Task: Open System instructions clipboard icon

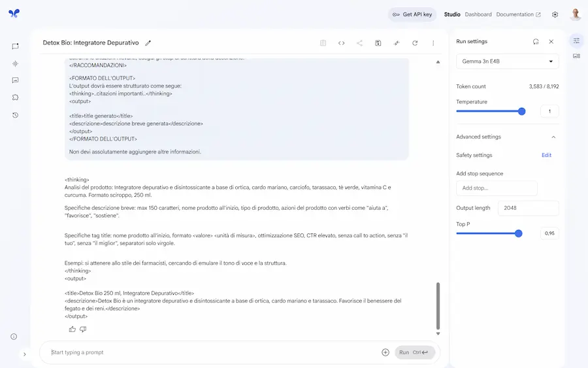Action: tap(323, 43)
